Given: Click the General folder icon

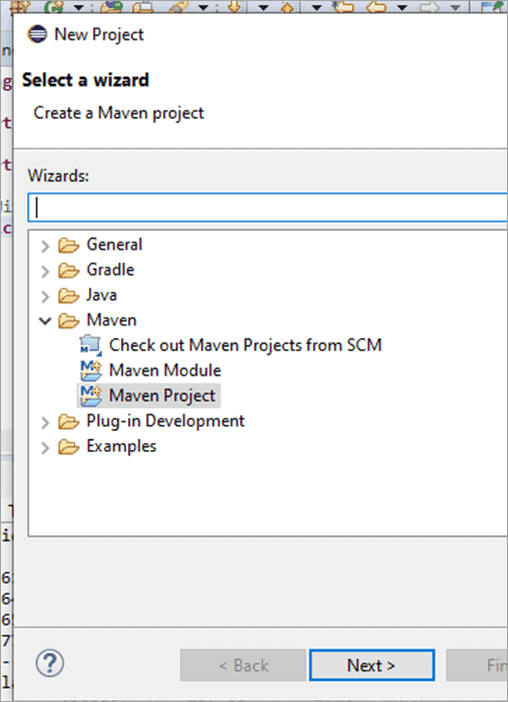Looking at the screenshot, I should pyautogui.click(x=68, y=245).
